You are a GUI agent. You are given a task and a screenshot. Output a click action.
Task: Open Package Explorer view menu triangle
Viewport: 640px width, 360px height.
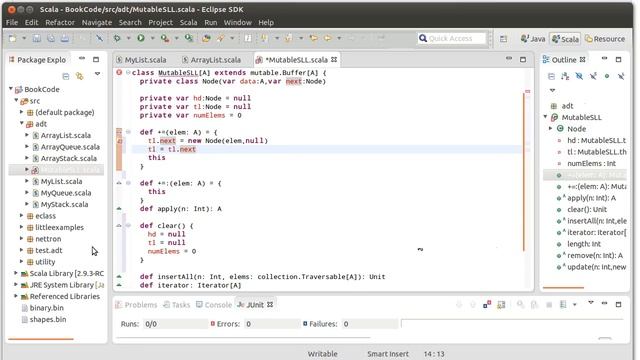pos(97,74)
